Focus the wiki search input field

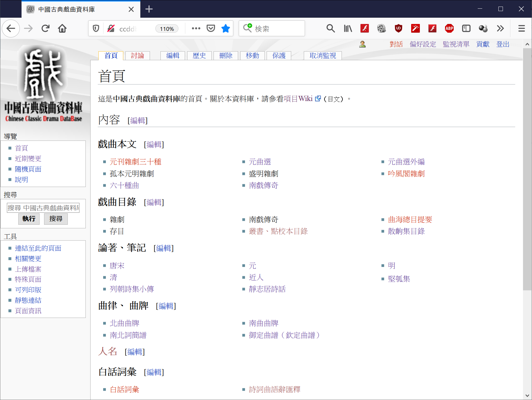coord(43,208)
